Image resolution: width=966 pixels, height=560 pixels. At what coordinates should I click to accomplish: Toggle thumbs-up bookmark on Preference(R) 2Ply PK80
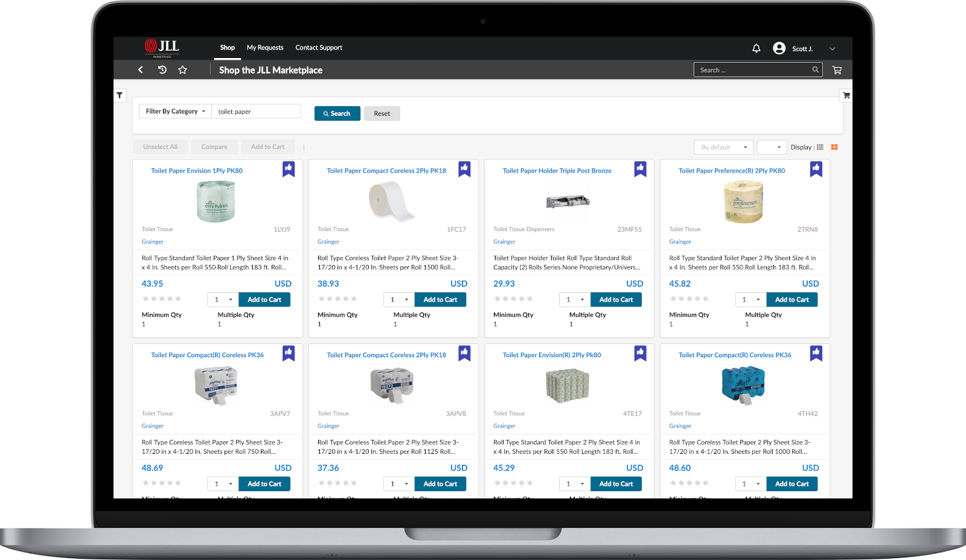[816, 169]
